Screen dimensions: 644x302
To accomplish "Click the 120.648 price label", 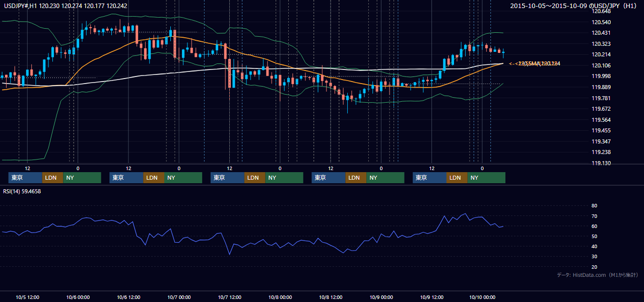I will point(602,11).
